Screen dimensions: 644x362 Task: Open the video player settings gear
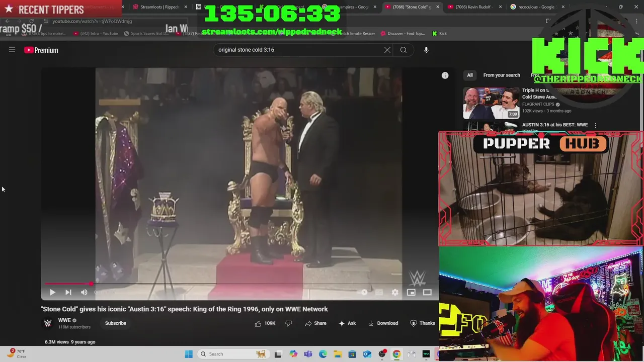[395, 292]
